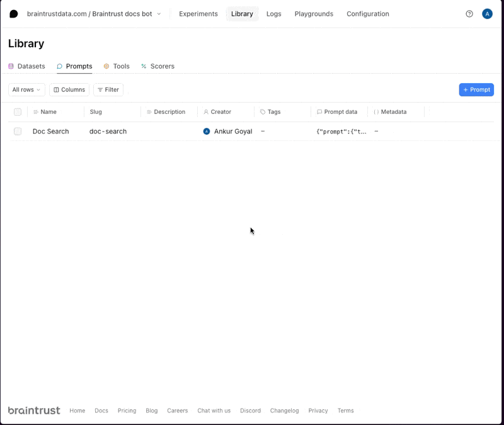Open the Filter button

coord(108,90)
